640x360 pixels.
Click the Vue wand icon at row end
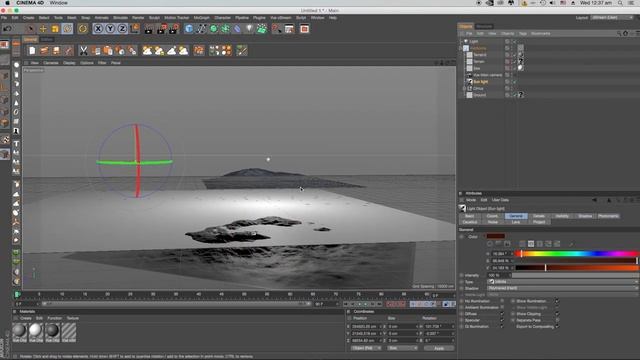point(242,51)
